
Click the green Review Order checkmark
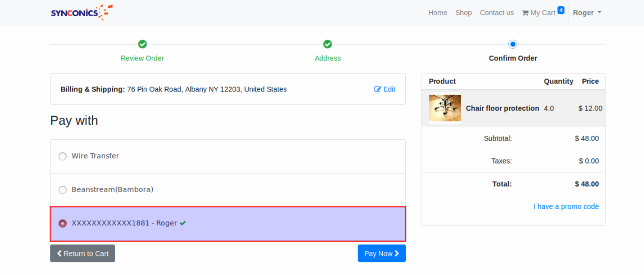pos(142,44)
